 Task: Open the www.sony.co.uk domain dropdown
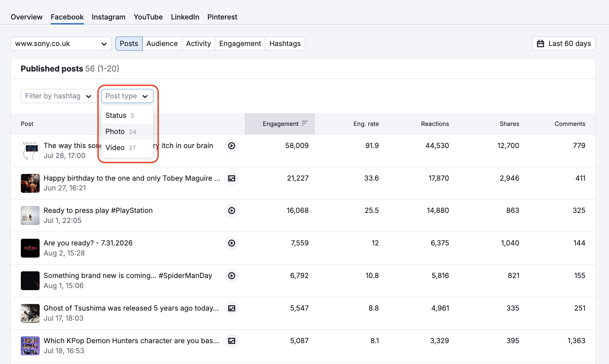pyautogui.click(x=61, y=43)
